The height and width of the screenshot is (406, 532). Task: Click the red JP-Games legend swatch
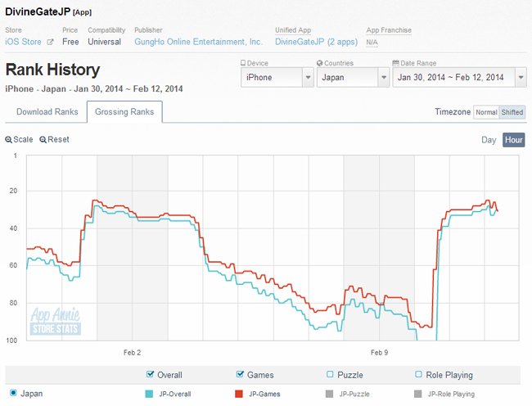coord(240,394)
